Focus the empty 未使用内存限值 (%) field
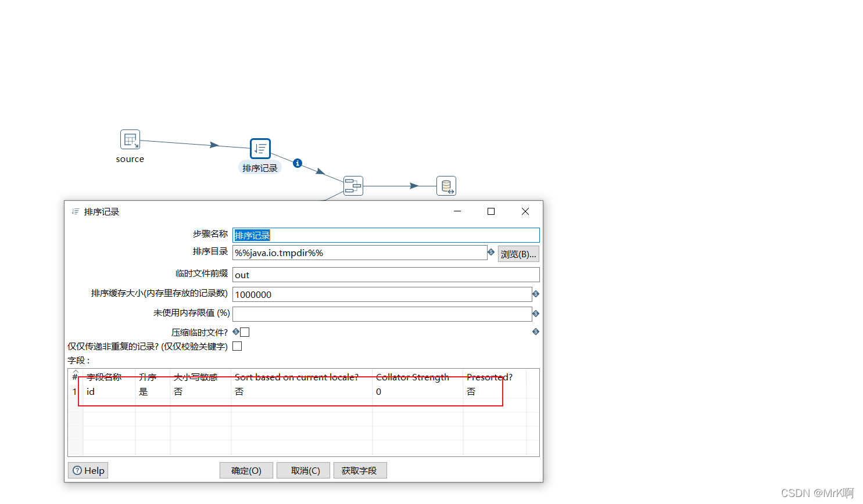 click(x=382, y=314)
